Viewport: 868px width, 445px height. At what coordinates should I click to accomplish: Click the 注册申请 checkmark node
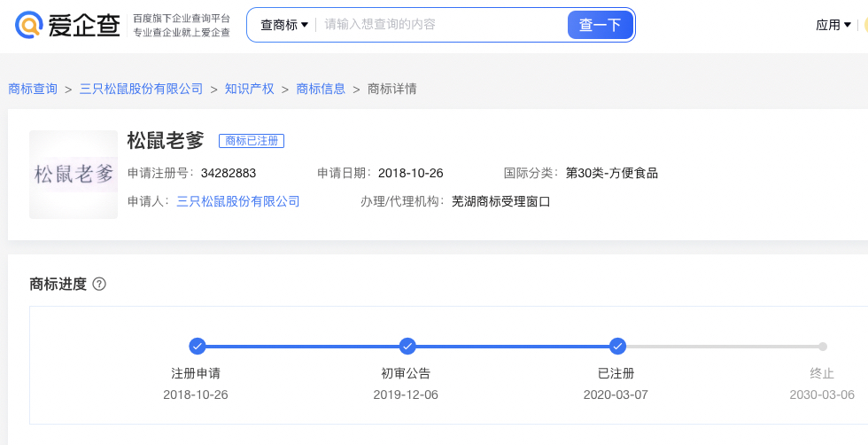pos(198,346)
